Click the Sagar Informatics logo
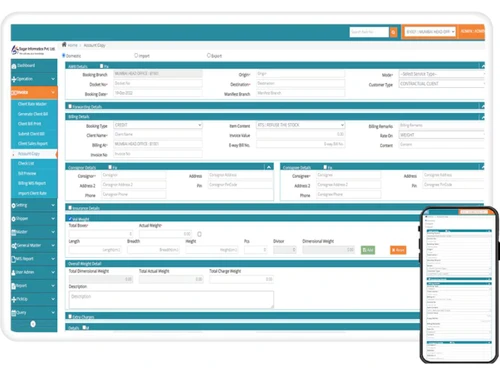 coord(33,50)
